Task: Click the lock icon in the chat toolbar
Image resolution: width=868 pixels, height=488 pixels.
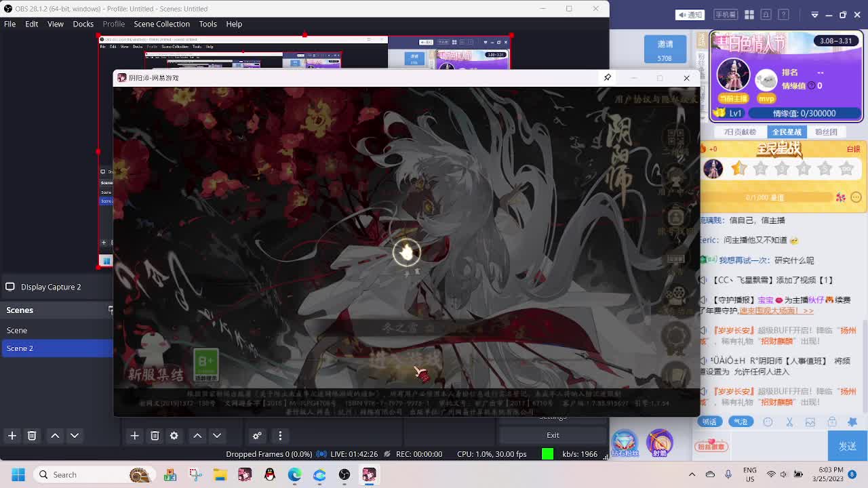Action: tap(832, 422)
